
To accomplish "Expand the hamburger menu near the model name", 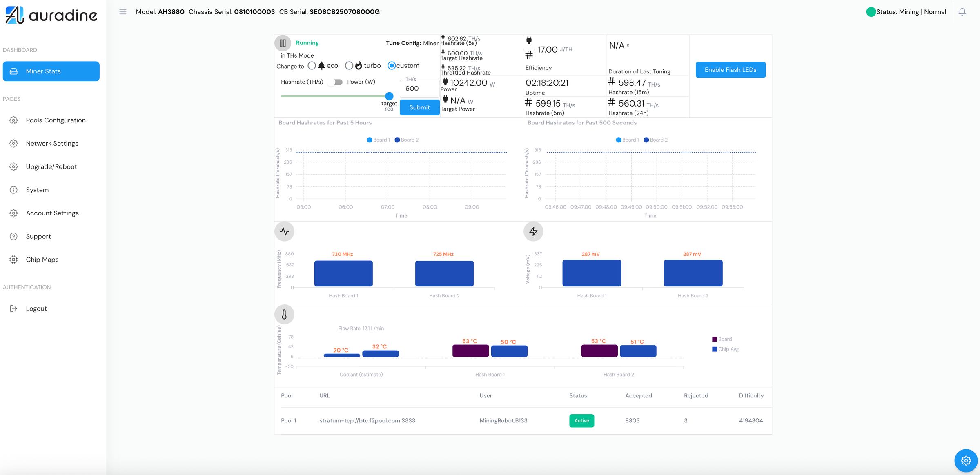I will 122,12.
